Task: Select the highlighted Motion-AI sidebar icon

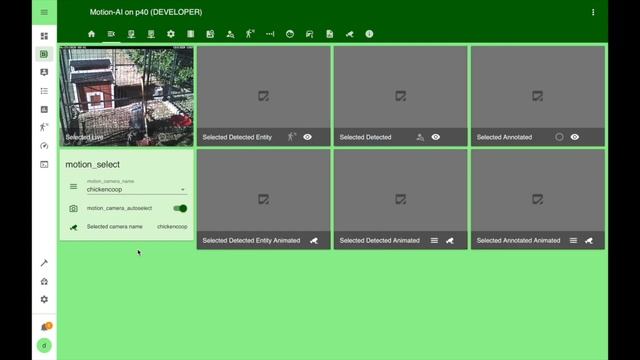Action: 44,54
